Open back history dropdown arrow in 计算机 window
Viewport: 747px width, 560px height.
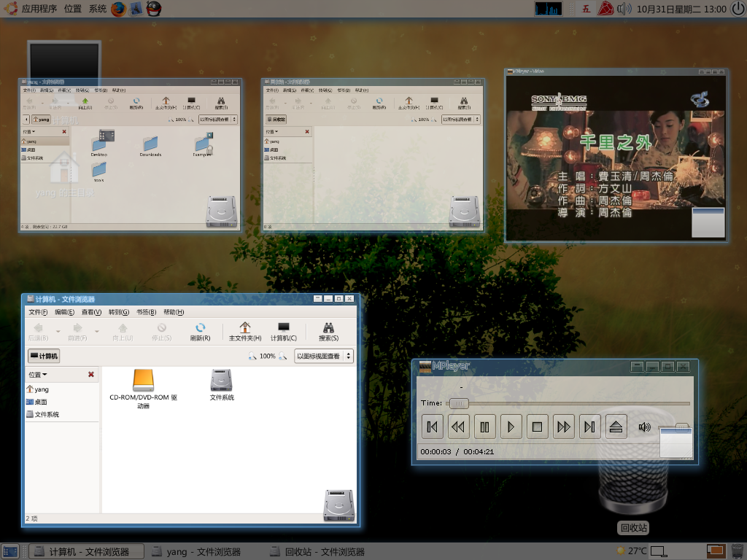pos(58,331)
